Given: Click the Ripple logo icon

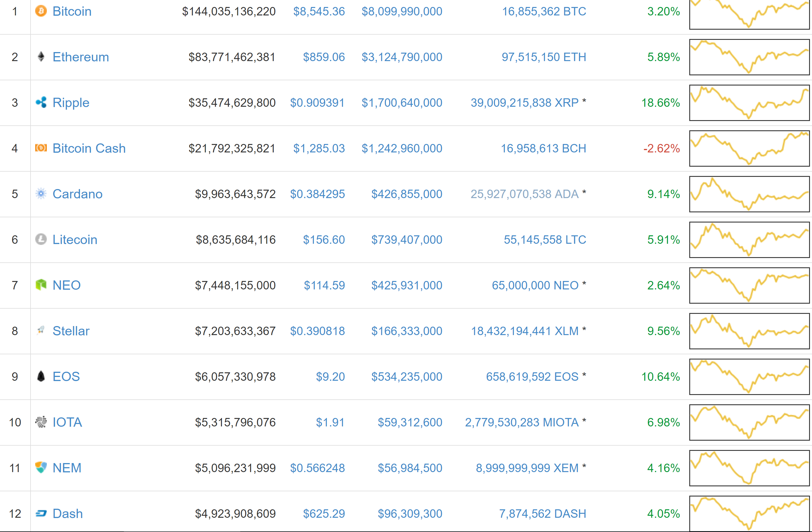Looking at the screenshot, I should 41,102.
